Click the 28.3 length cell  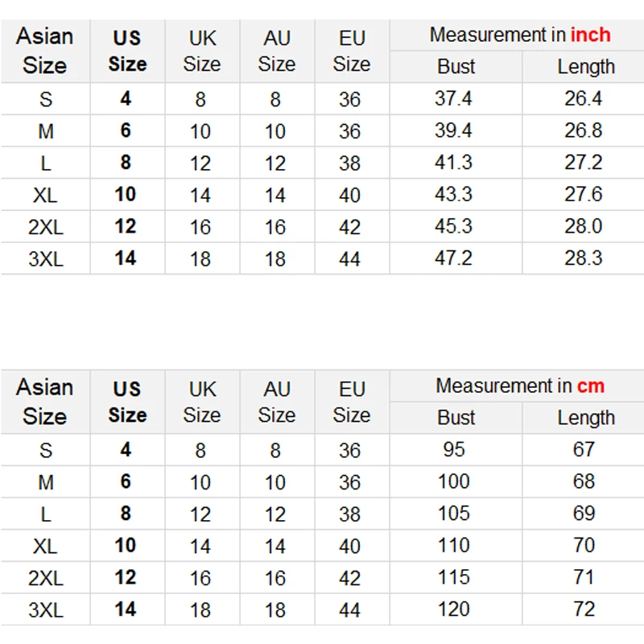point(584,258)
